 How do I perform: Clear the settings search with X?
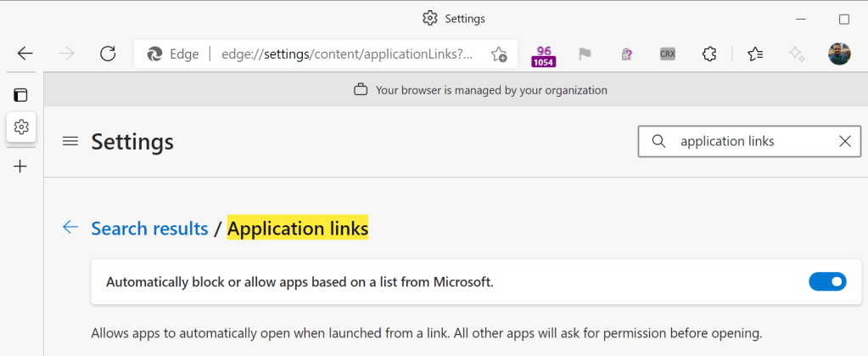point(844,141)
